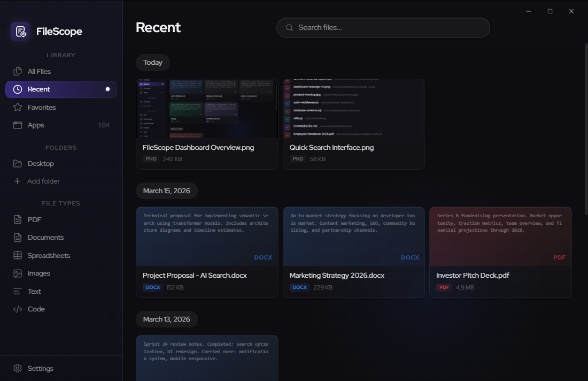Collapse the March 15, 2026 group

(166, 190)
